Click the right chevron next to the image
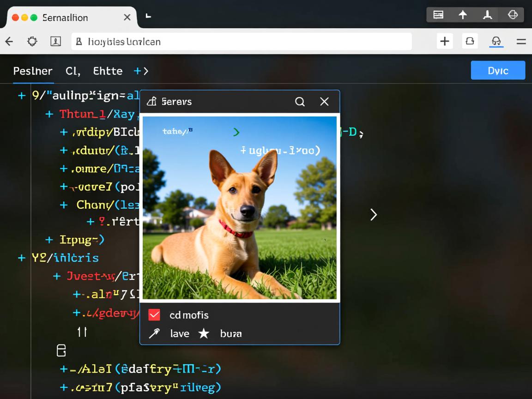This screenshot has width=532, height=399. (x=373, y=214)
